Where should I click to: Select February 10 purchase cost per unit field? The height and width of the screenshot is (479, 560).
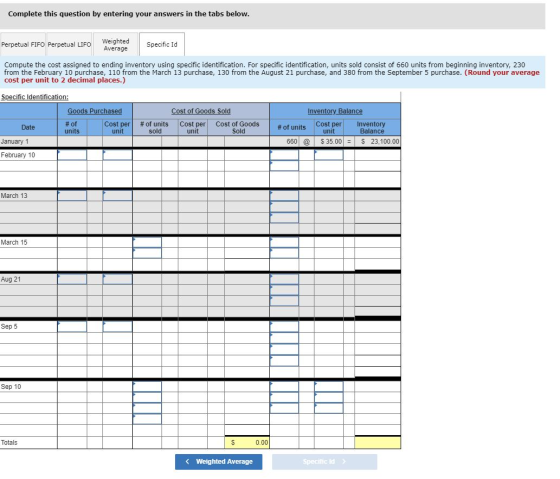point(118,155)
